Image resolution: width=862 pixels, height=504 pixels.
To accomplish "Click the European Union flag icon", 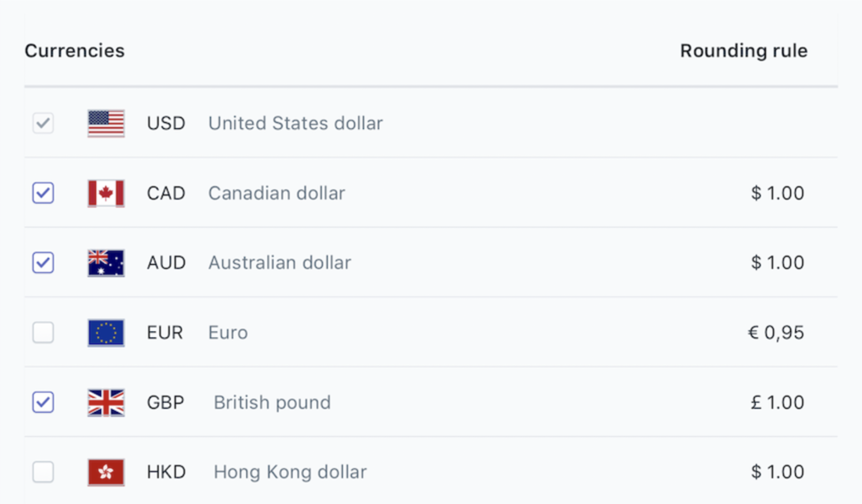I will coord(106,333).
